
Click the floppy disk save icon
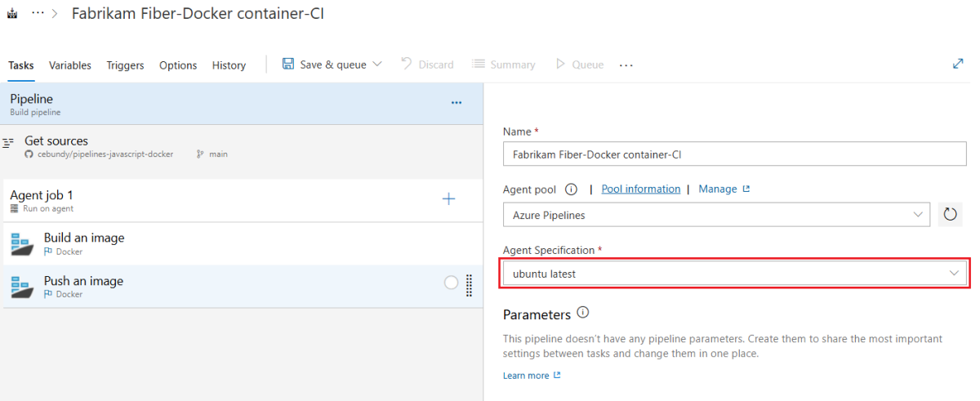pyautogui.click(x=288, y=64)
